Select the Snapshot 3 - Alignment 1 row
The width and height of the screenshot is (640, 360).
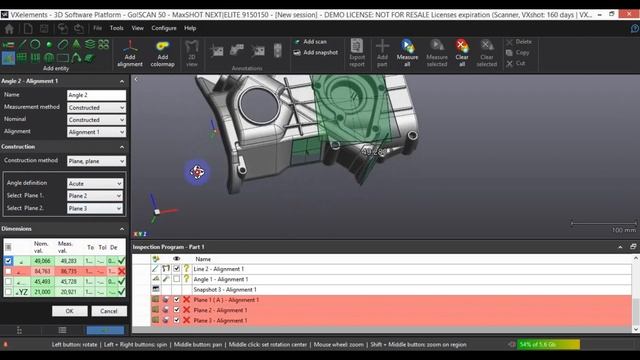coord(382,289)
